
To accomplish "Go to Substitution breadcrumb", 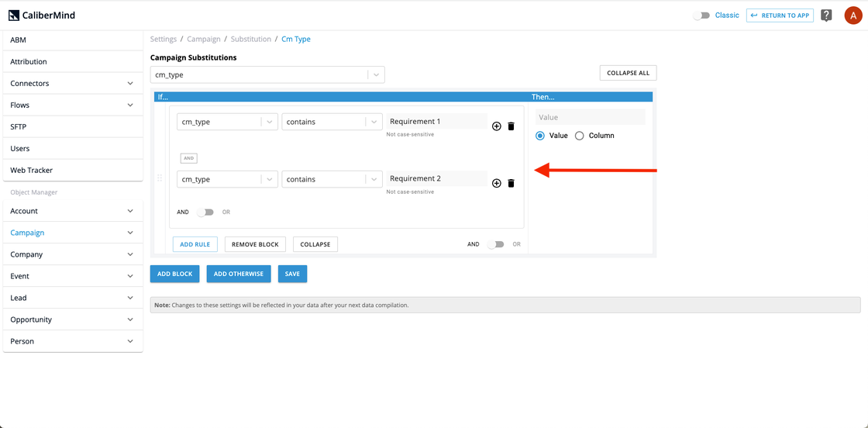I will pyautogui.click(x=251, y=40).
